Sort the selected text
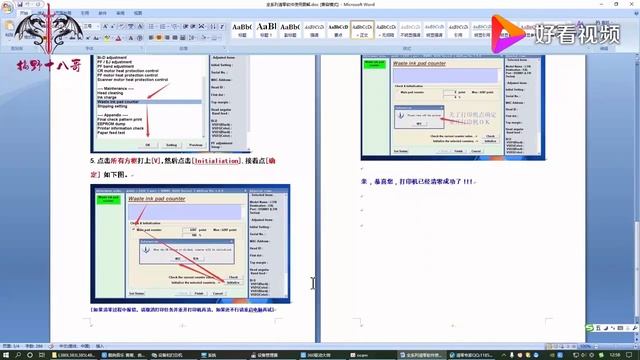The image size is (640, 360). 214,26
